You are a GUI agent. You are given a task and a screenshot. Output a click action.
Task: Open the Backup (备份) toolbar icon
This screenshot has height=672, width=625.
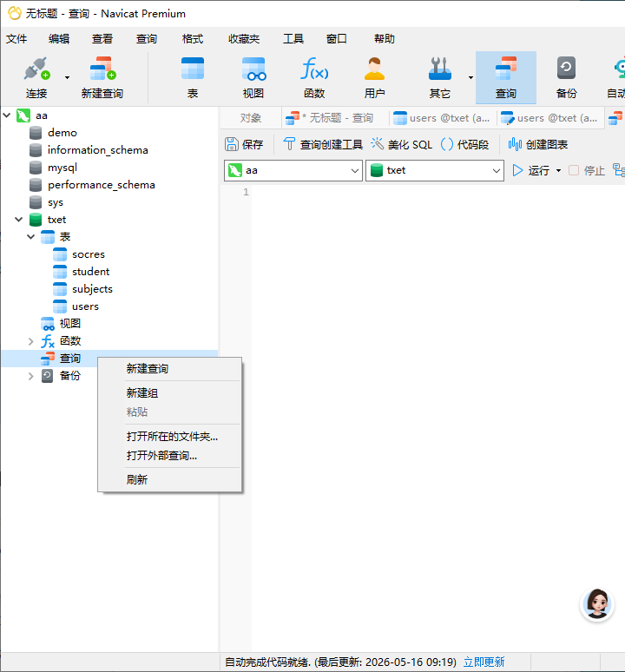(566, 69)
